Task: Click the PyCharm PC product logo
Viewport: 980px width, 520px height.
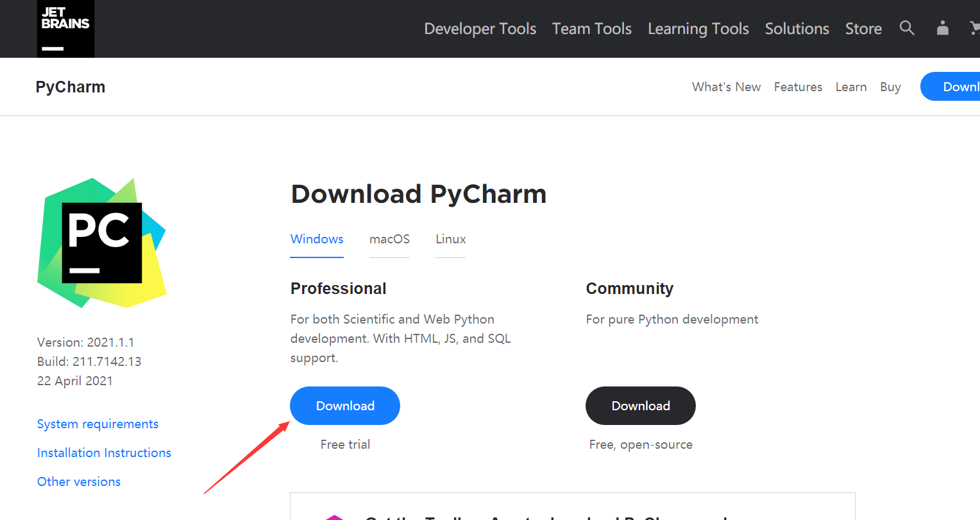Action: (x=102, y=243)
